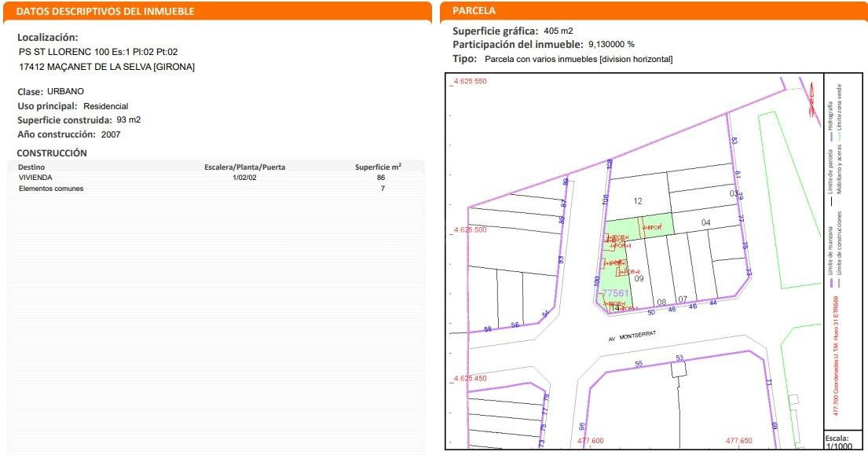The width and height of the screenshot is (868, 455).
Task: Click the Superficie gráfica 405 m2 value
Action: pos(559,31)
